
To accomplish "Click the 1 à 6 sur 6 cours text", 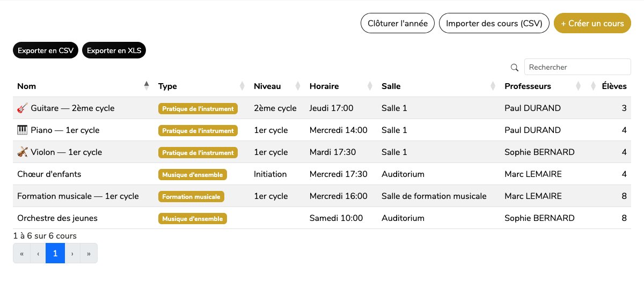I will (x=45, y=236).
